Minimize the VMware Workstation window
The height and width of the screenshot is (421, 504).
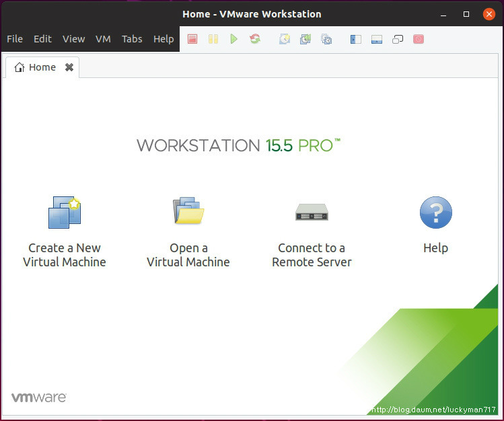pyautogui.click(x=443, y=14)
